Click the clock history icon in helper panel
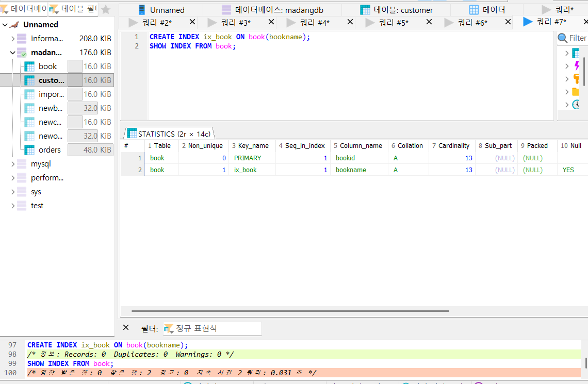This screenshot has height=384, width=588. (576, 105)
